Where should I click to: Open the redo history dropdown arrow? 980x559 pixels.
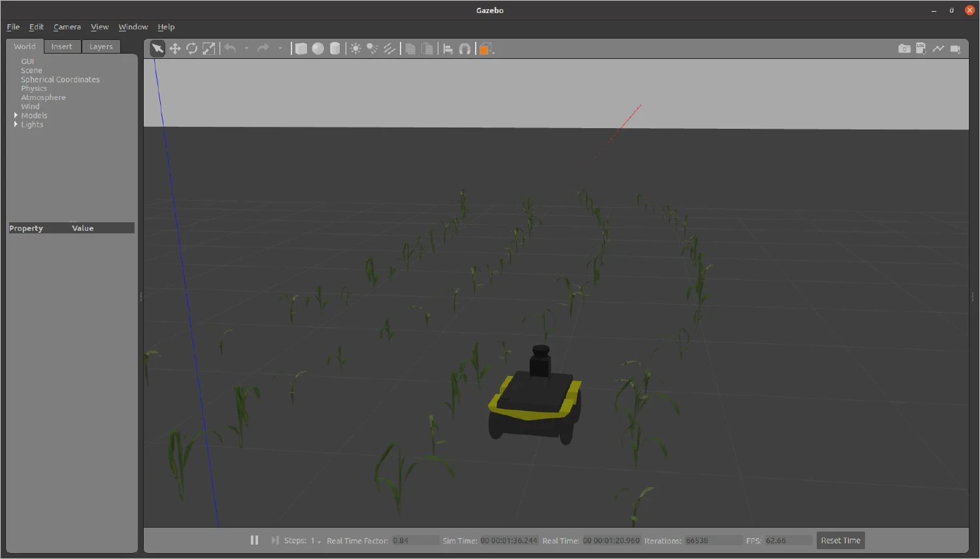click(x=280, y=48)
